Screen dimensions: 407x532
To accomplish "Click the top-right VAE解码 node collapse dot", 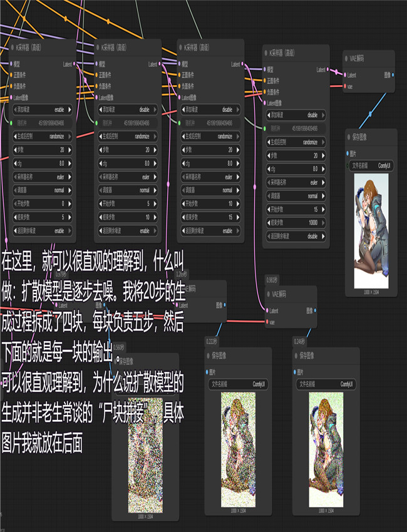I will click(347, 58).
